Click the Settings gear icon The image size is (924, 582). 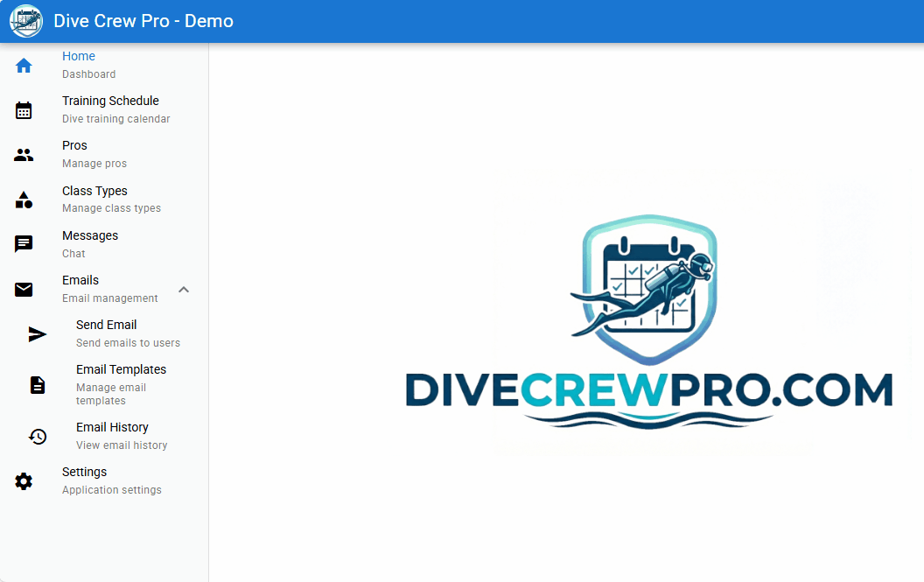[24, 481]
